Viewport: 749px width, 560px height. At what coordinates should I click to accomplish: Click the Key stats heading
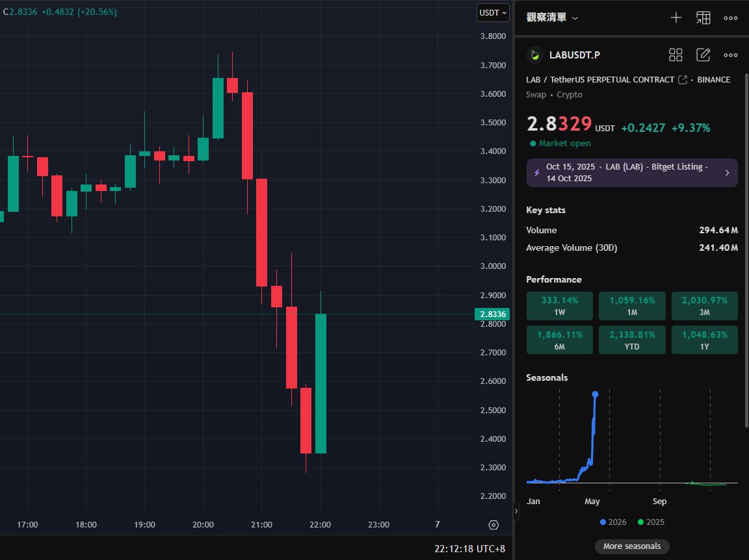coord(545,210)
